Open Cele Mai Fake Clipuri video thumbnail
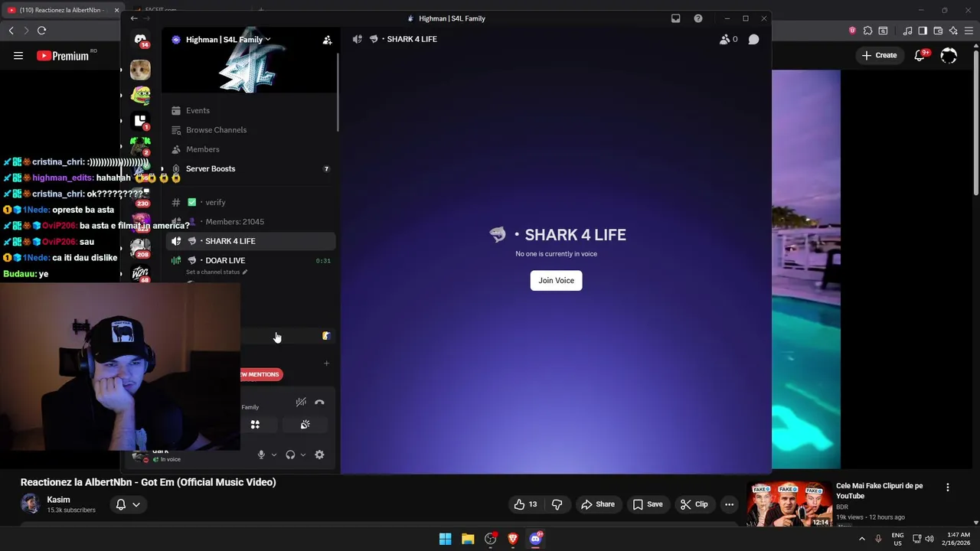The width and height of the screenshot is (980, 551). coord(789,504)
